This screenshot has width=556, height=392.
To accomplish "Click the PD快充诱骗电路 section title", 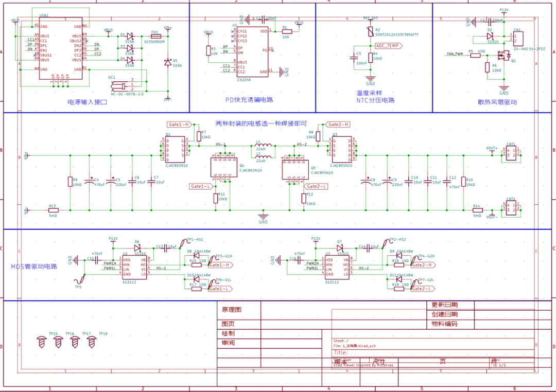I will click(249, 100).
